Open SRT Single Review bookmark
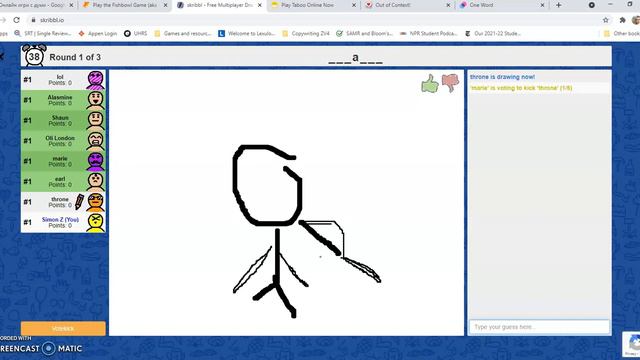 tap(42, 33)
